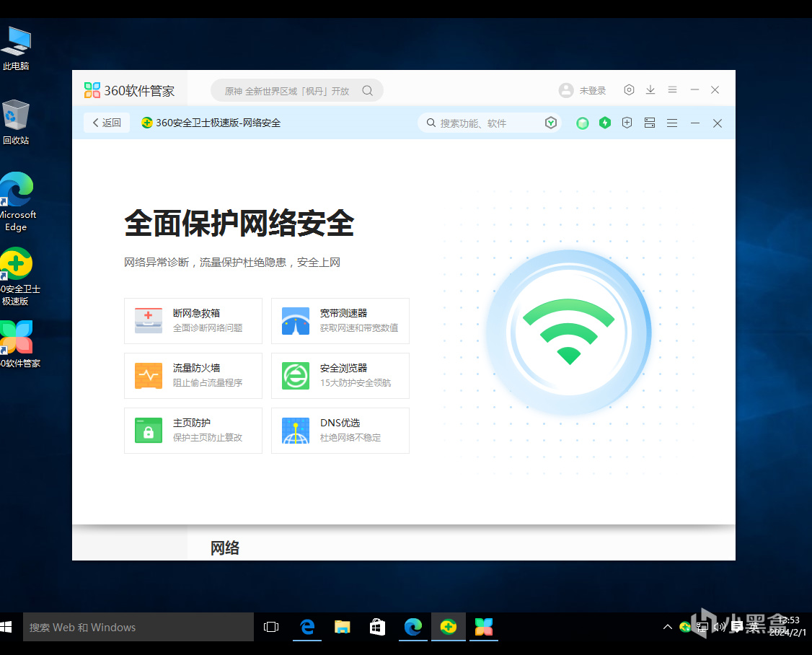Open Task View on the taskbar

coord(271,627)
